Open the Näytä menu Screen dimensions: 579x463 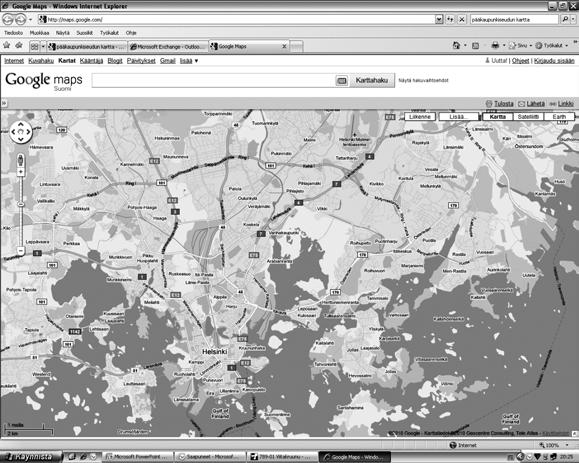62,33
